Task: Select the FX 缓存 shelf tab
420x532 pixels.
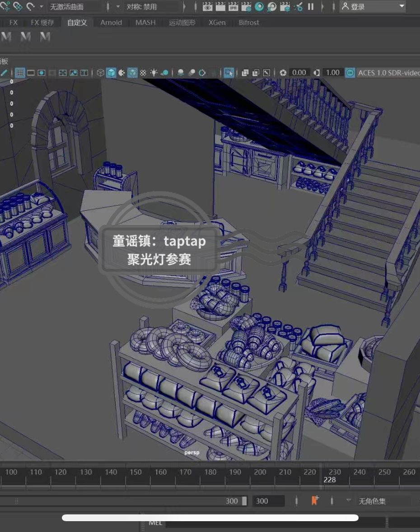Action: point(42,23)
